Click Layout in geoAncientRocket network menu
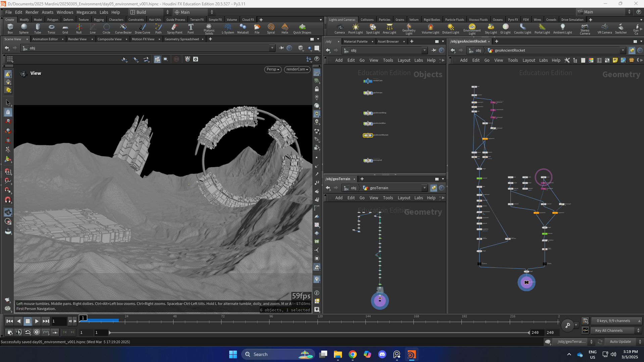This screenshot has width=644, height=362. [x=529, y=60]
